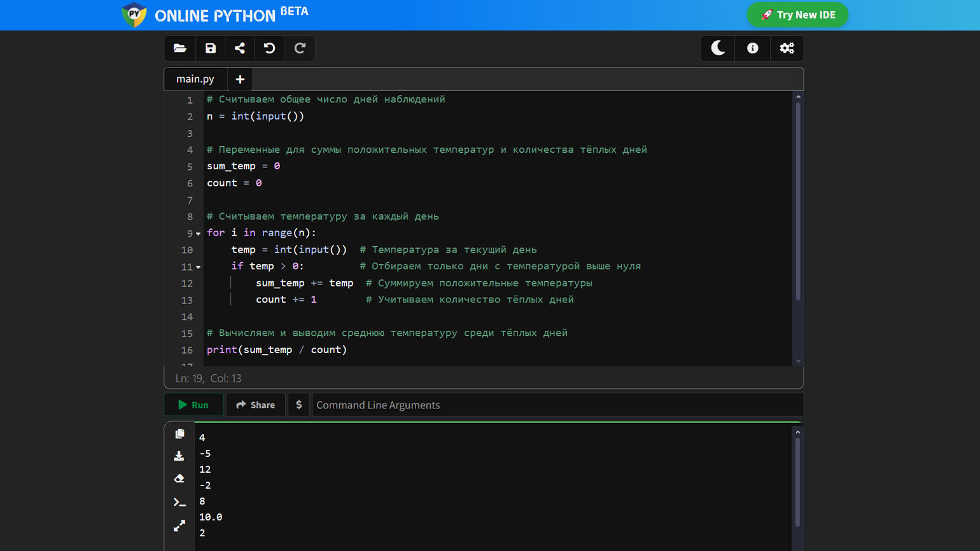Run the Python program
This screenshot has width=980, height=551.
[x=193, y=405]
